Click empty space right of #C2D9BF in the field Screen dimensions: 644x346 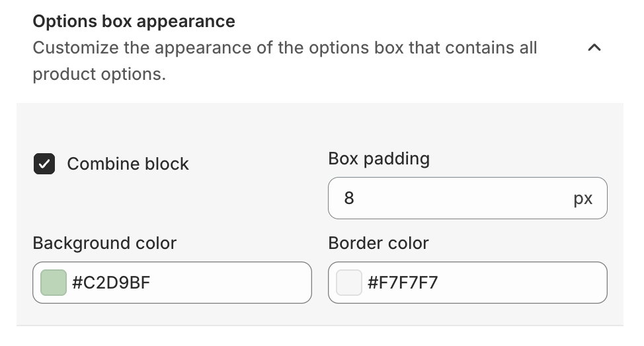[238, 283]
